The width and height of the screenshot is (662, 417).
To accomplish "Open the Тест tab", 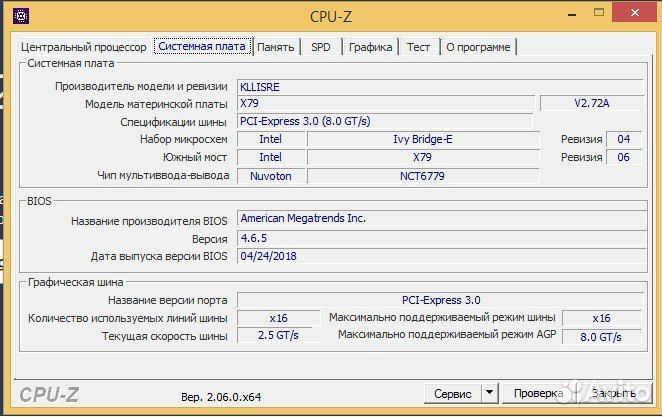I will pyautogui.click(x=418, y=47).
